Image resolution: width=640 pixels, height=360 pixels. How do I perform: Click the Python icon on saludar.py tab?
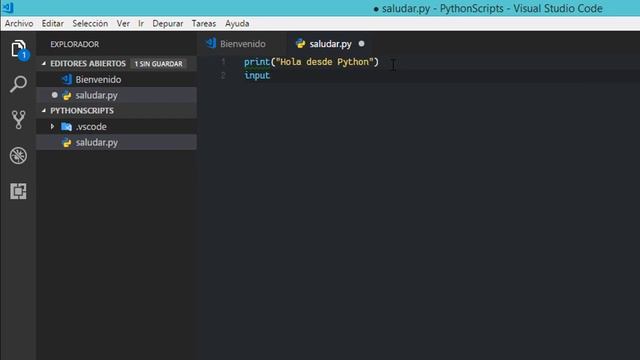[x=300, y=44]
